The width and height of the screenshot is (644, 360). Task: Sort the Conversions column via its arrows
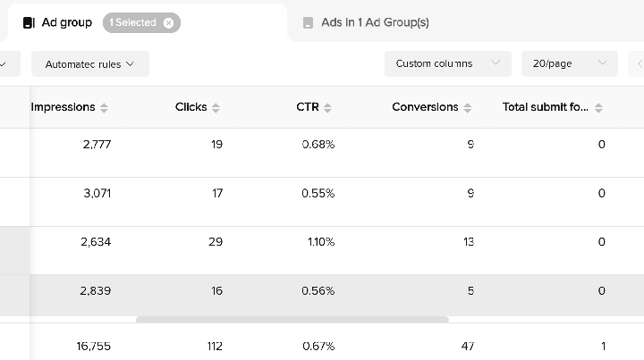point(468,108)
